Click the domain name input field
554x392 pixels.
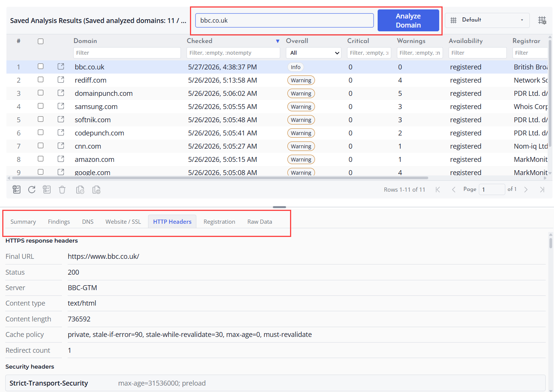tap(284, 20)
